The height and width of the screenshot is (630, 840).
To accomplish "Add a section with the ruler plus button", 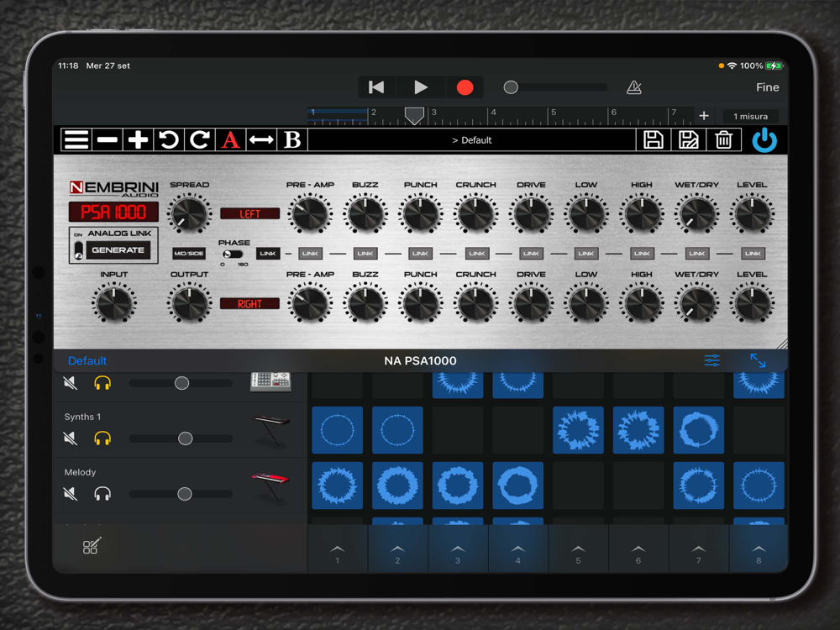I will pos(704,116).
